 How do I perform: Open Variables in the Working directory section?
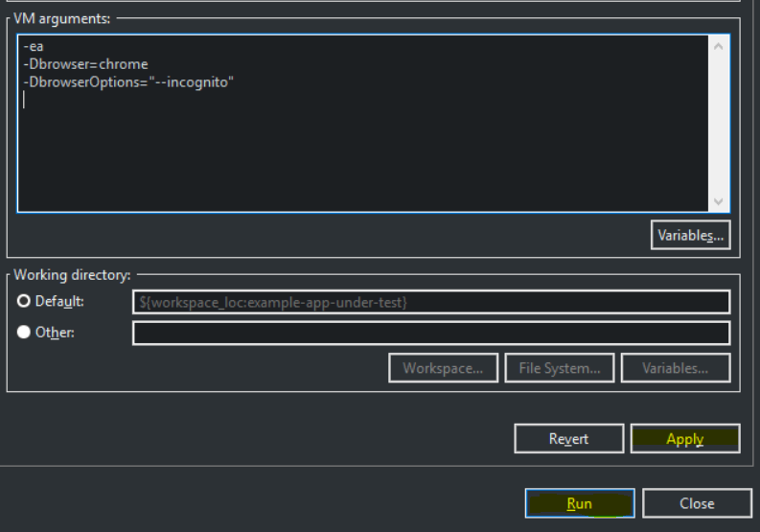click(x=675, y=368)
